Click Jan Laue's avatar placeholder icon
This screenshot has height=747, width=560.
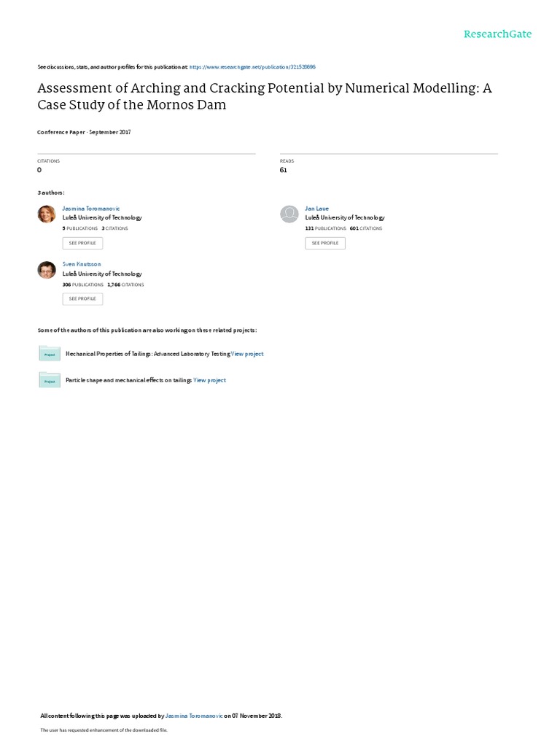[289, 214]
